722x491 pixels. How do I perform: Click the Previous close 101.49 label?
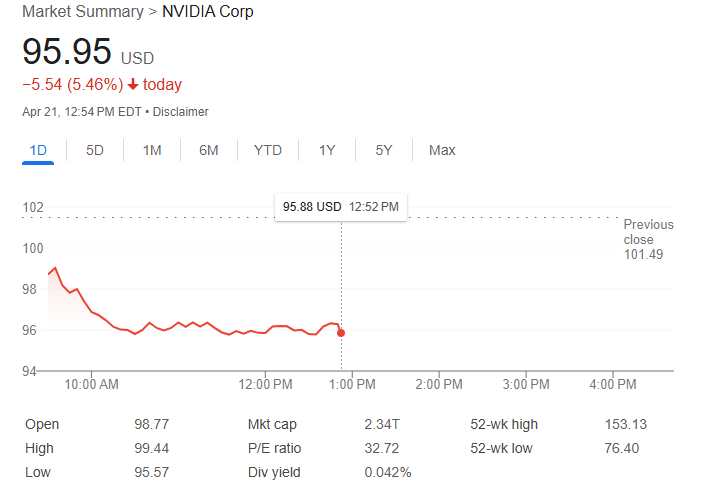648,239
